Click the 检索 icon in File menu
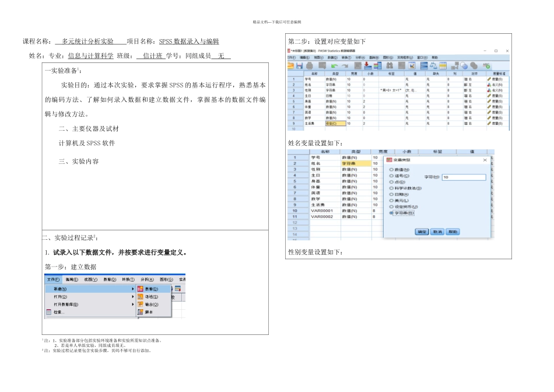 point(49,312)
